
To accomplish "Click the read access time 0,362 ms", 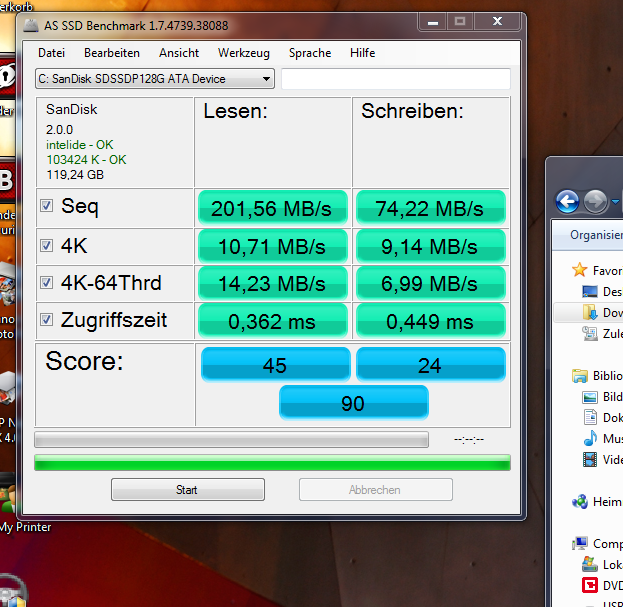I will [x=273, y=321].
